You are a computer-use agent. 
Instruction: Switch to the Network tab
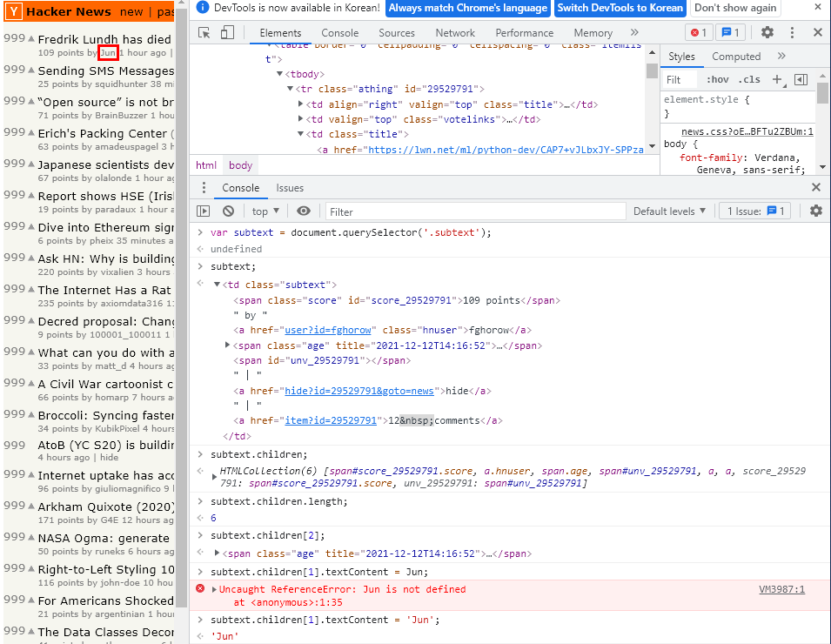455,33
